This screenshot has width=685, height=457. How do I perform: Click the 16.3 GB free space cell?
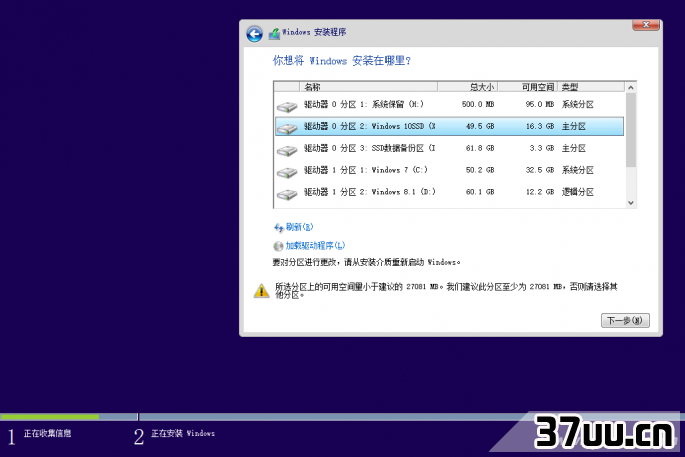click(x=540, y=126)
